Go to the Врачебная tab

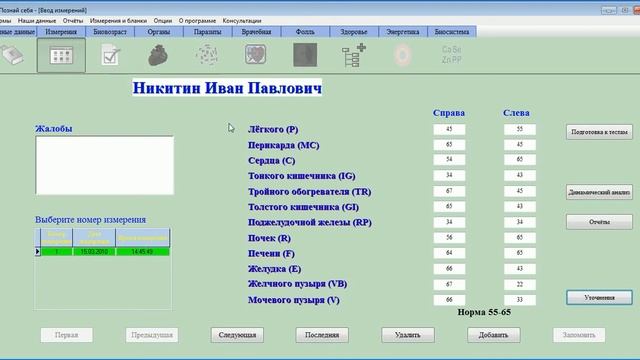pos(256,31)
